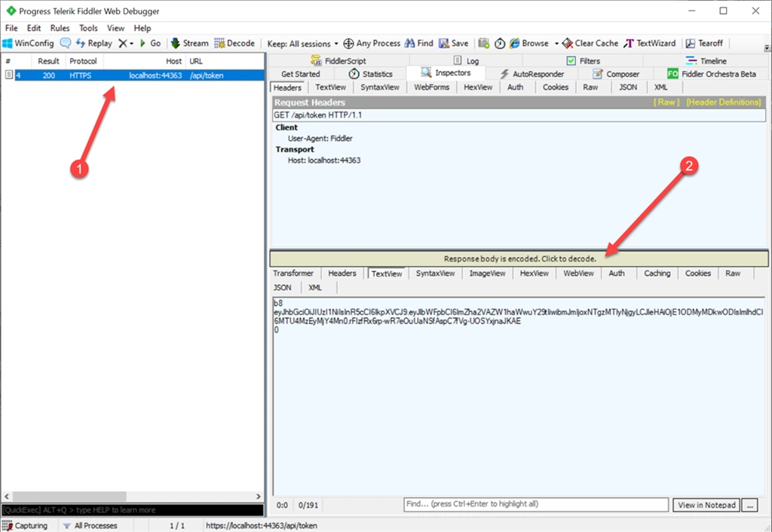
Task: Click 'User-Agent: Fiddler' header line
Action: [x=320, y=139]
